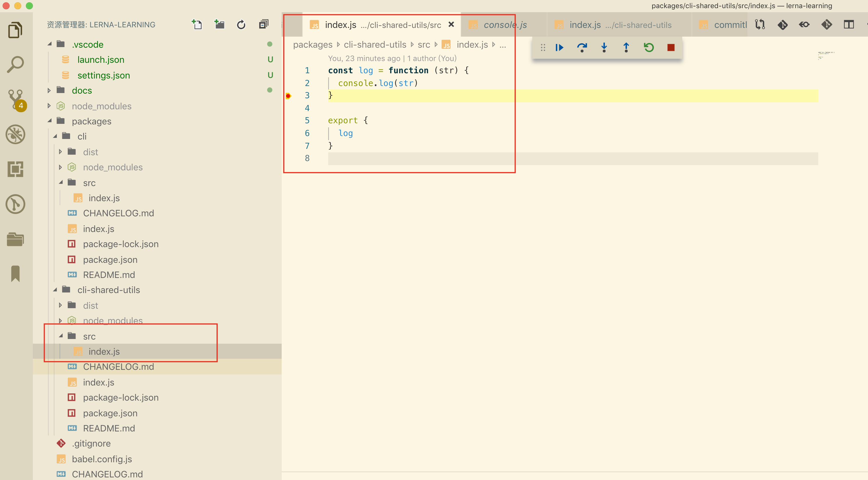Stop the debugging session
This screenshot has height=480, width=868.
(x=671, y=47)
